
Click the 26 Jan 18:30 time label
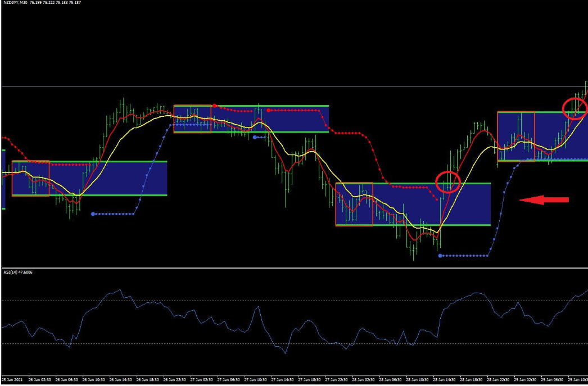click(x=148, y=380)
